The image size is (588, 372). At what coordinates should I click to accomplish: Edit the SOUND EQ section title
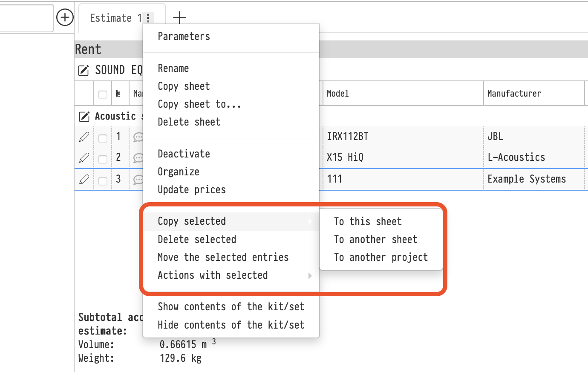[84, 70]
